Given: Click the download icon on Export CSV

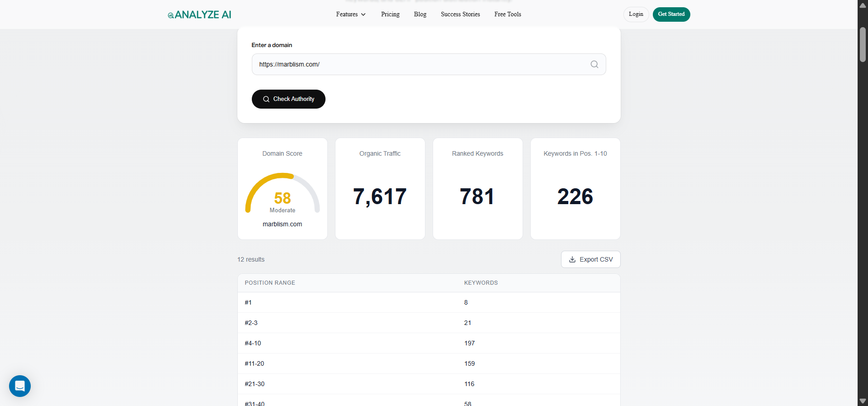Looking at the screenshot, I should coord(572,259).
